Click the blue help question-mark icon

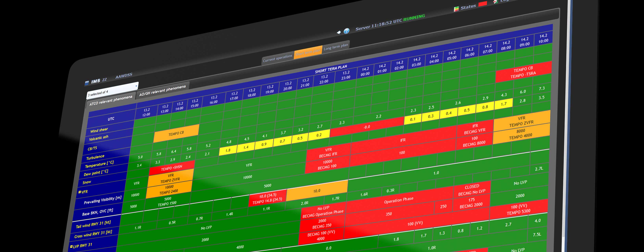[x=346, y=31]
